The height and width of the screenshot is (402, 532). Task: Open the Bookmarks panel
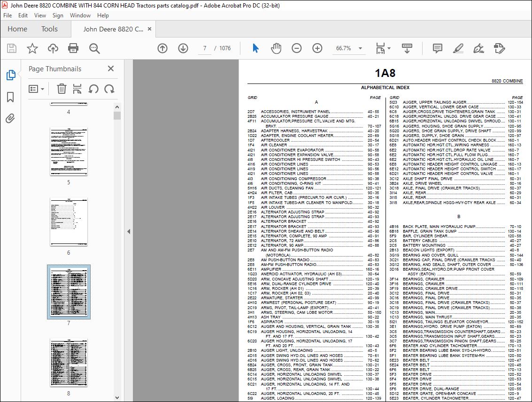10,97
